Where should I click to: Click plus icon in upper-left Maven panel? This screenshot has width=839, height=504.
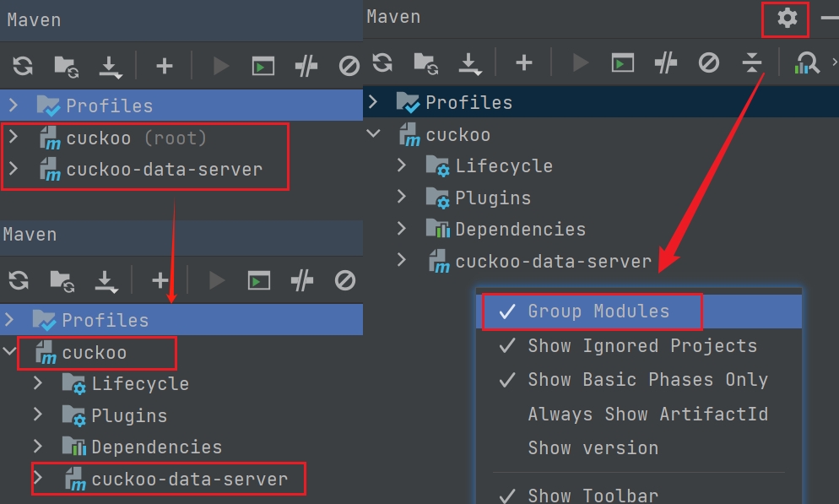click(165, 67)
